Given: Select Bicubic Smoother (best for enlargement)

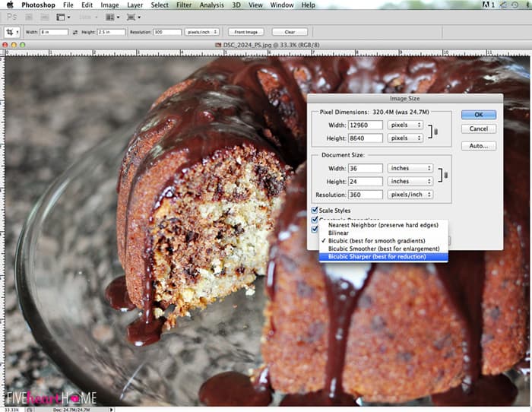Looking at the screenshot, I should click(x=383, y=249).
